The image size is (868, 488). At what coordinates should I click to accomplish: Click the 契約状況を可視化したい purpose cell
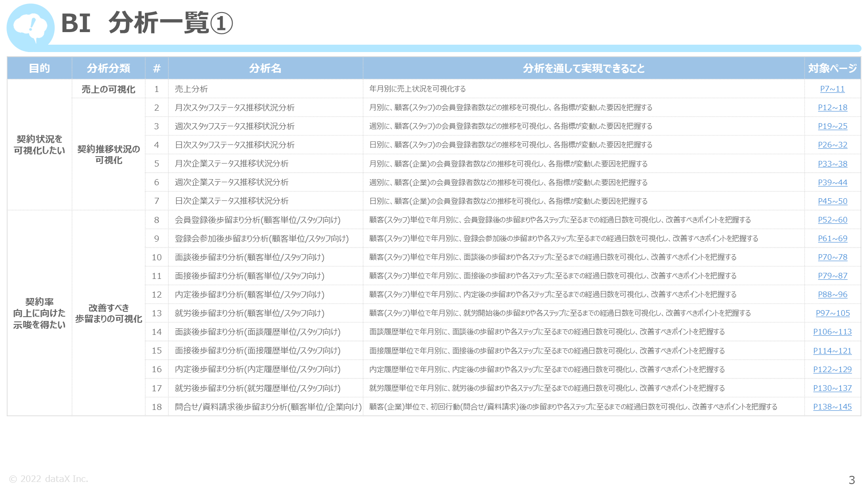(x=39, y=145)
